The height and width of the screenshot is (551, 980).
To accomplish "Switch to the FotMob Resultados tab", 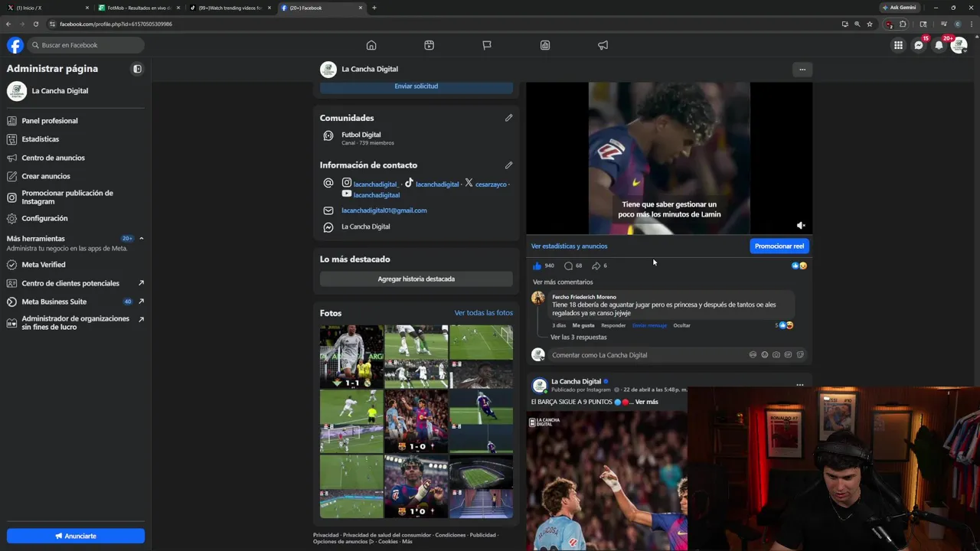I will 138,8.
